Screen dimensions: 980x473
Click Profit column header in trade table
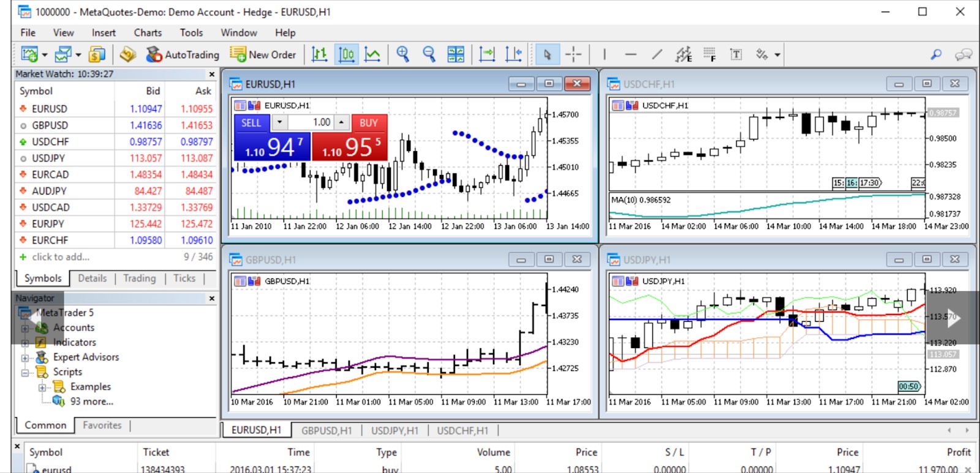click(959, 452)
